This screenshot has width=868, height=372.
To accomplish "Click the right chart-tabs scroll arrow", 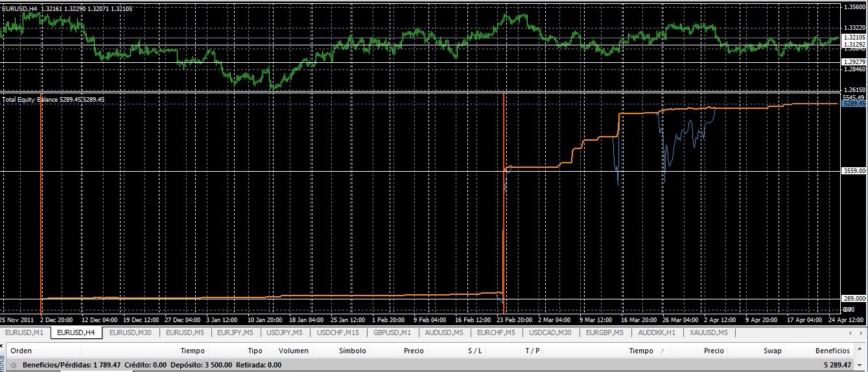I will (x=861, y=332).
